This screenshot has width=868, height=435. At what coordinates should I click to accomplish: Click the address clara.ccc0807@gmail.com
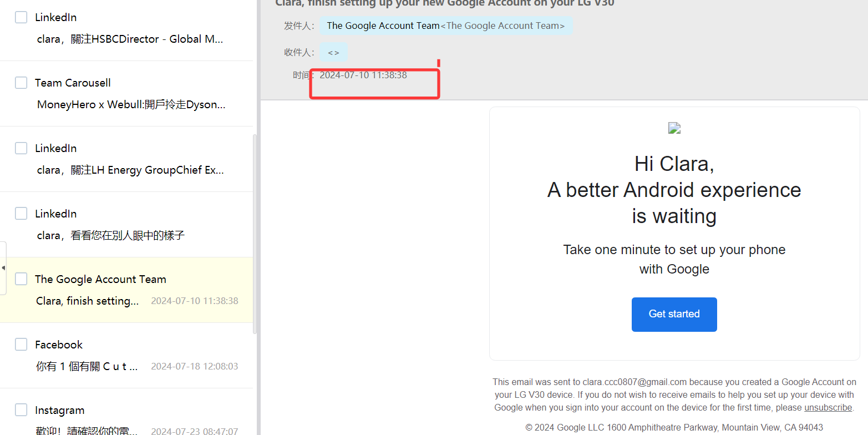[x=634, y=382]
